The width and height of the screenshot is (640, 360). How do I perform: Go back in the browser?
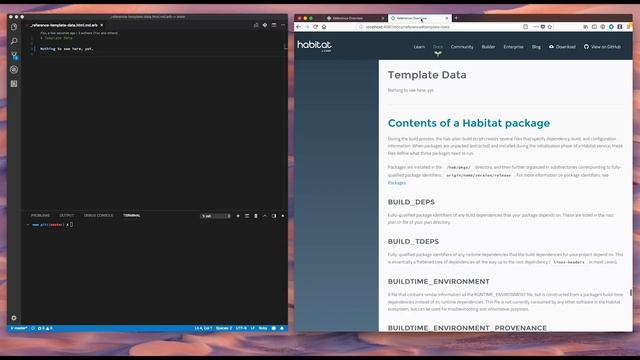[298, 27]
